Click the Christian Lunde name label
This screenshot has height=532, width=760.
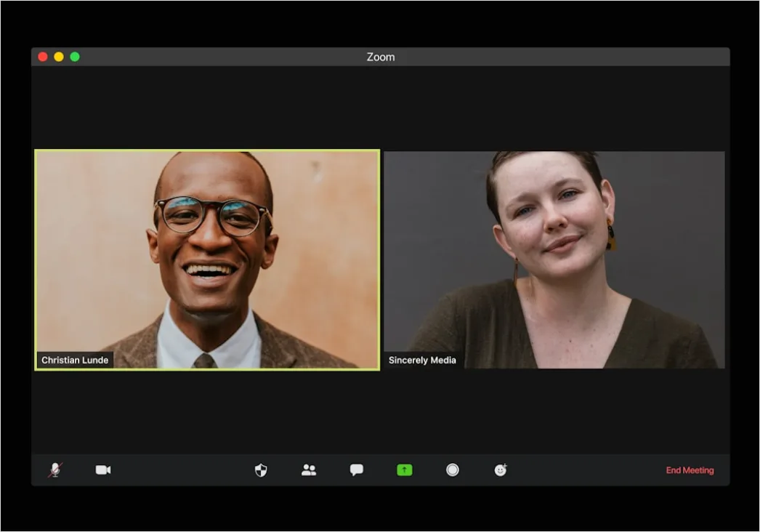(75, 360)
